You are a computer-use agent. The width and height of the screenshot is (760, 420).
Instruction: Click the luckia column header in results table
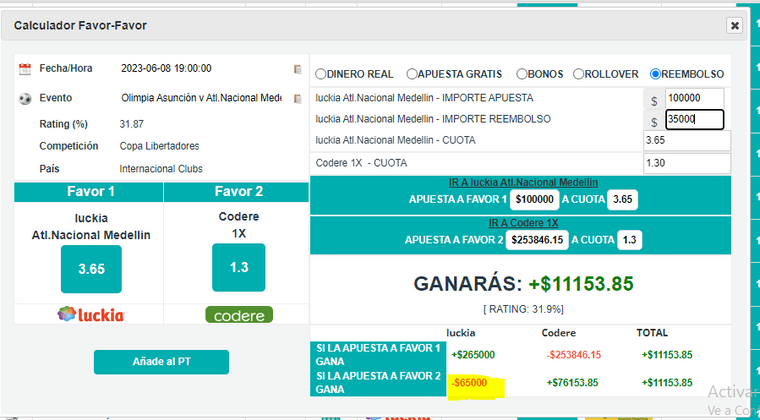pyautogui.click(x=460, y=333)
